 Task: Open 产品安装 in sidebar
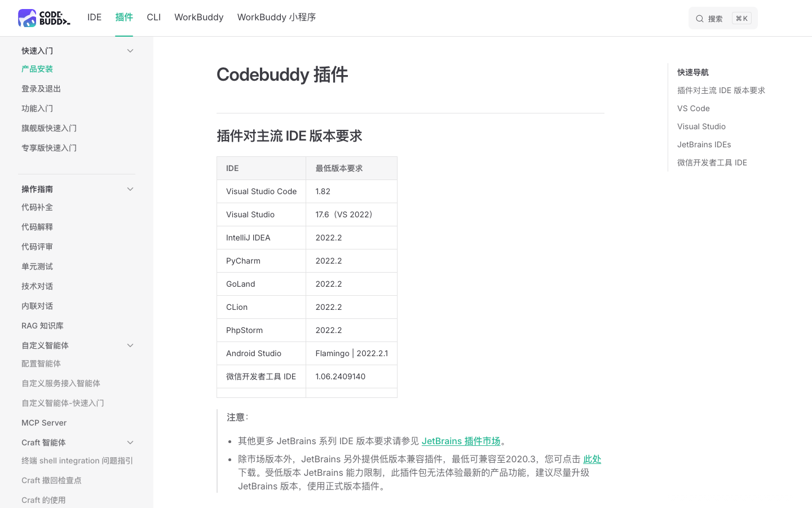pos(37,69)
